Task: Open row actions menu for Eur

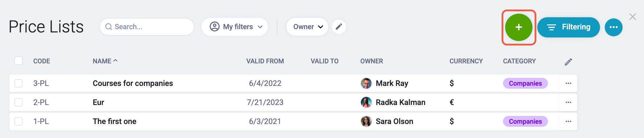Action: pyautogui.click(x=568, y=102)
